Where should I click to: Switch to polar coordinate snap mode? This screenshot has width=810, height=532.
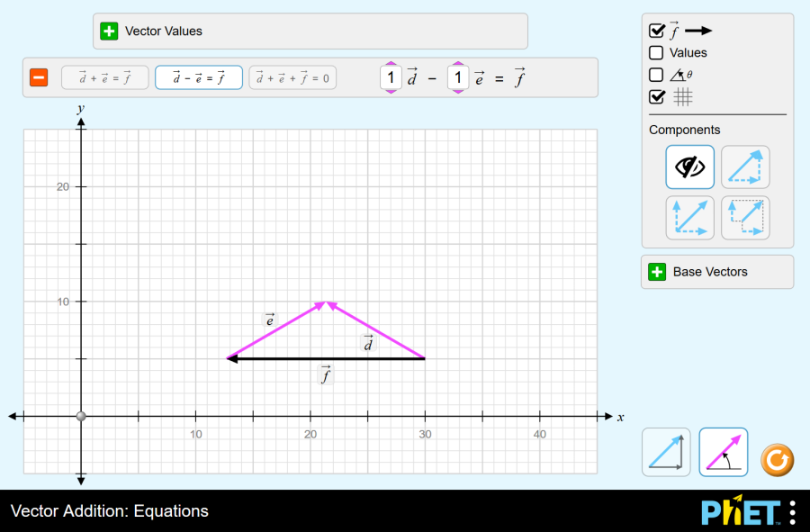coord(724,452)
